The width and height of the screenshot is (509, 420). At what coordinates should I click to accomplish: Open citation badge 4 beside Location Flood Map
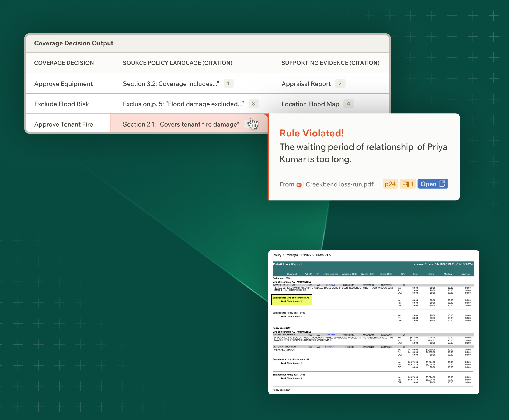[348, 104]
